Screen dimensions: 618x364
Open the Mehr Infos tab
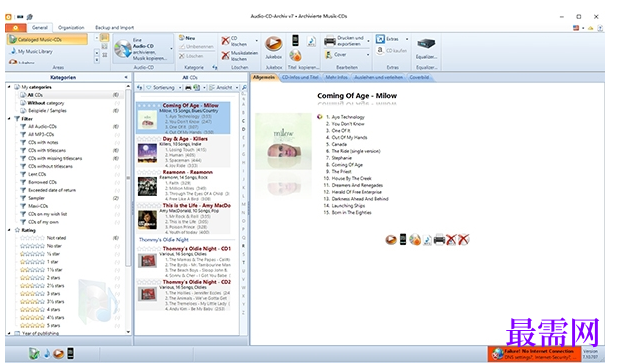[337, 77]
